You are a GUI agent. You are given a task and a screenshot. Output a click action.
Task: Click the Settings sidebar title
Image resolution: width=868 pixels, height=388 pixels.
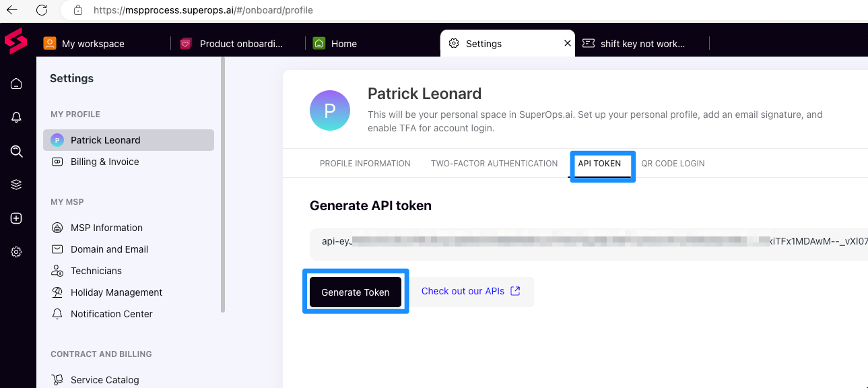[x=71, y=78]
